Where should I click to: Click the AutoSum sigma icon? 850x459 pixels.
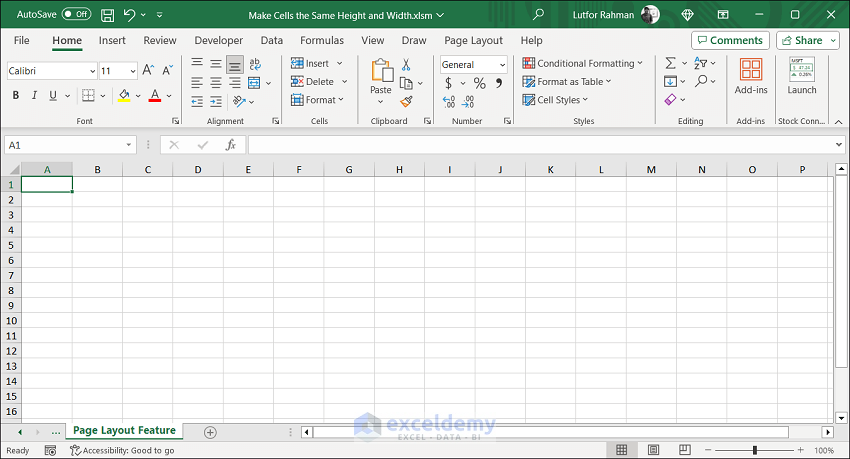tap(671, 63)
